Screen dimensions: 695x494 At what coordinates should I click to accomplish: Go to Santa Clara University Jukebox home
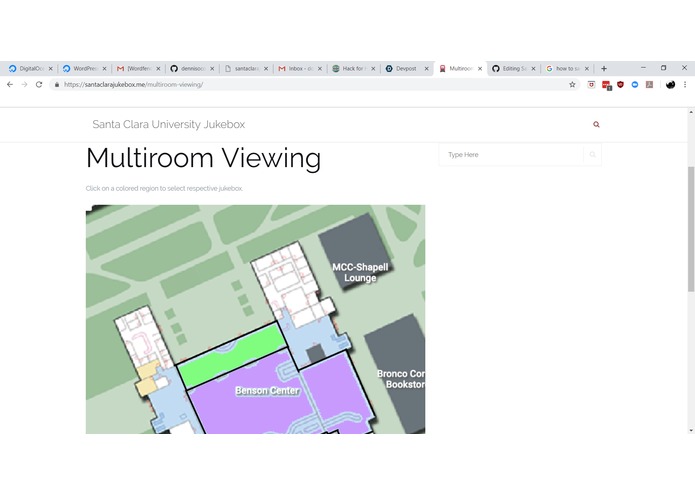[168, 124]
